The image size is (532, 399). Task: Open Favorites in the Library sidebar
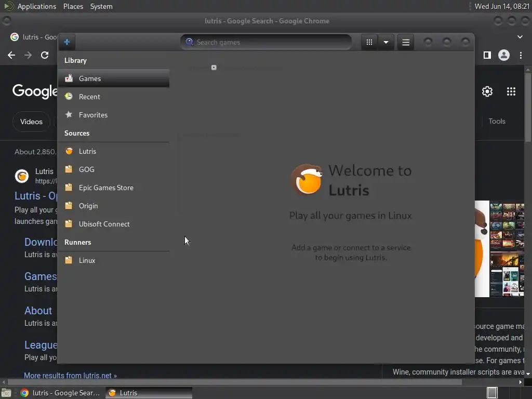(x=114, y=115)
